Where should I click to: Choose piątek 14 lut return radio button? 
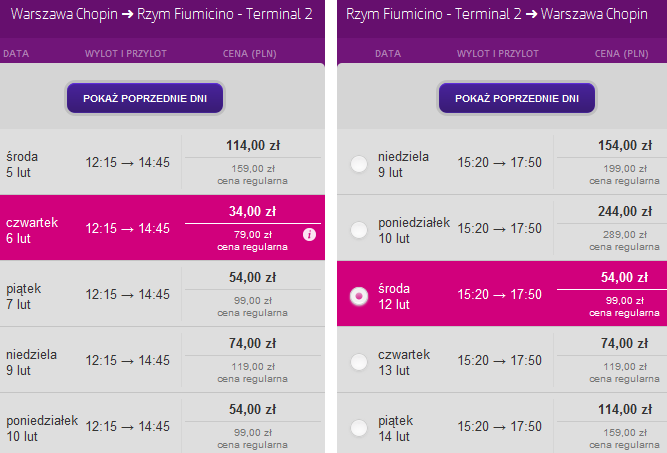click(x=359, y=427)
